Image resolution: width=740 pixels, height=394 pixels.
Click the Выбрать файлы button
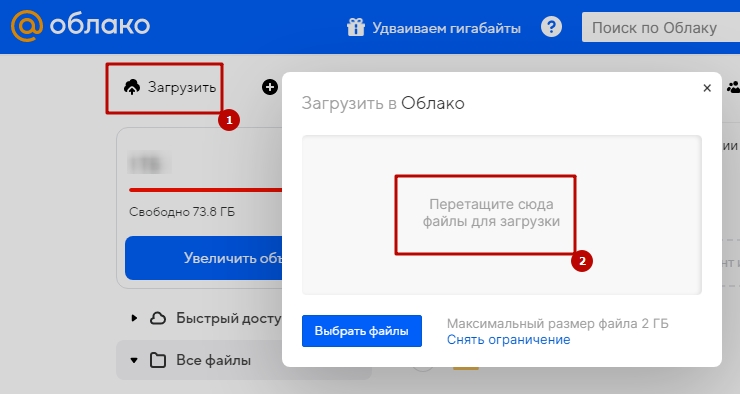click(x=362, y=331)
